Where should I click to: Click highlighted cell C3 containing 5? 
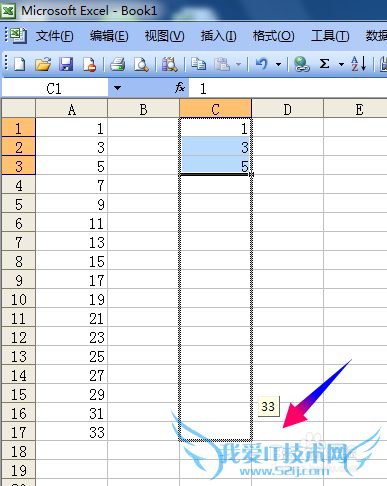click(x=215, y=166)
